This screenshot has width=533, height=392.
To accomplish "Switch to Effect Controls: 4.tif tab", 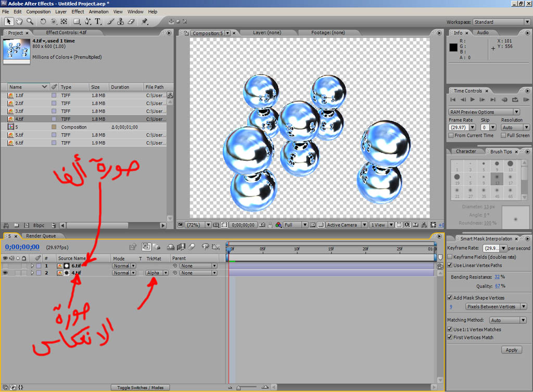I will pyautogui.click(x=66, y=32).
